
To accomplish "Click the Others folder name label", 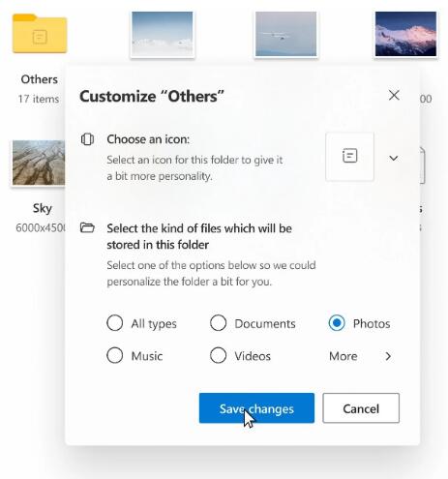I will pos(40,79).
